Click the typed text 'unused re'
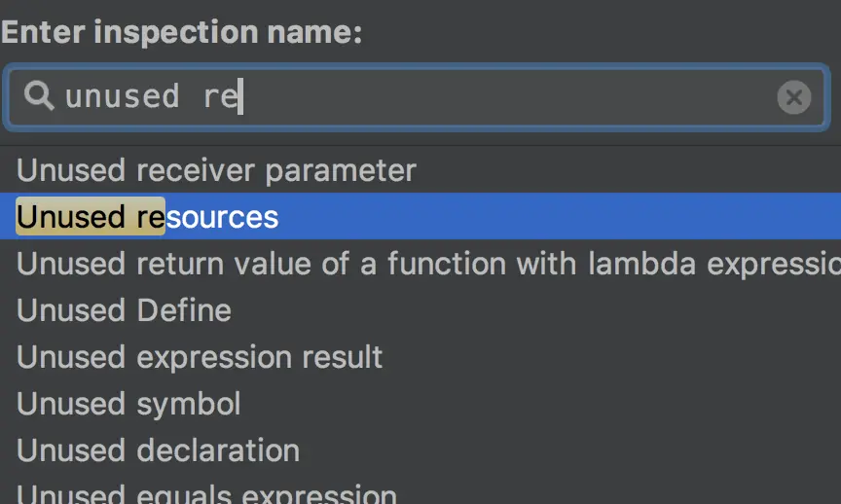 pos(151,96)
